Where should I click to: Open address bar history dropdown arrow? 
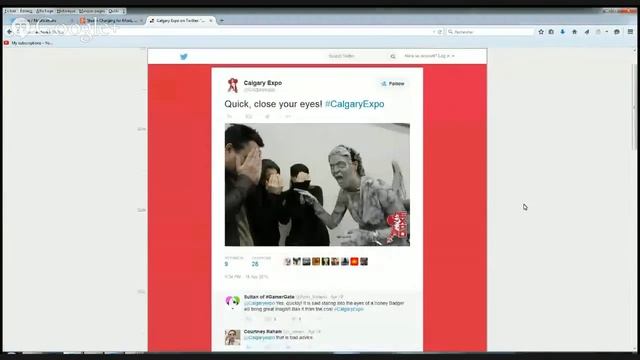point(433,31)
